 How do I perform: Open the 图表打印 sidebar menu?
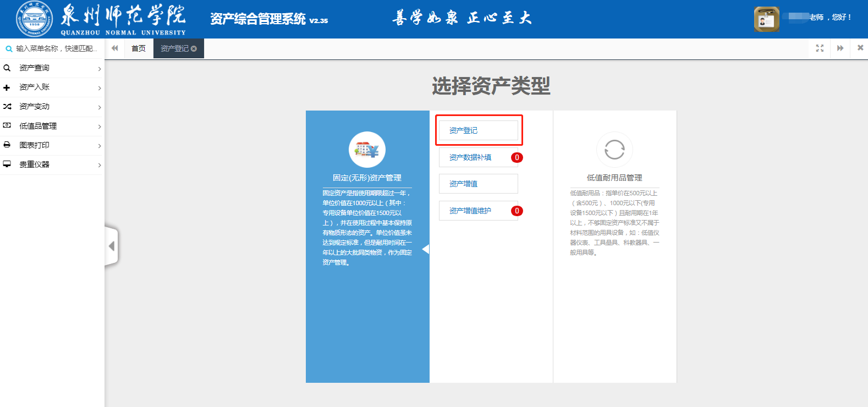click(52, 145)
